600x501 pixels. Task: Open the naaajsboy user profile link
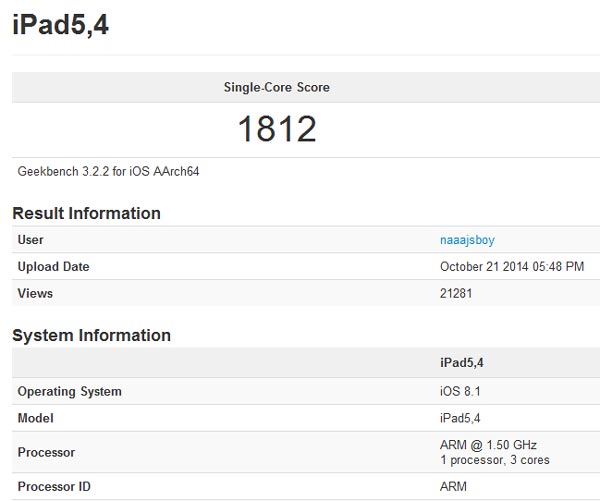466,240
